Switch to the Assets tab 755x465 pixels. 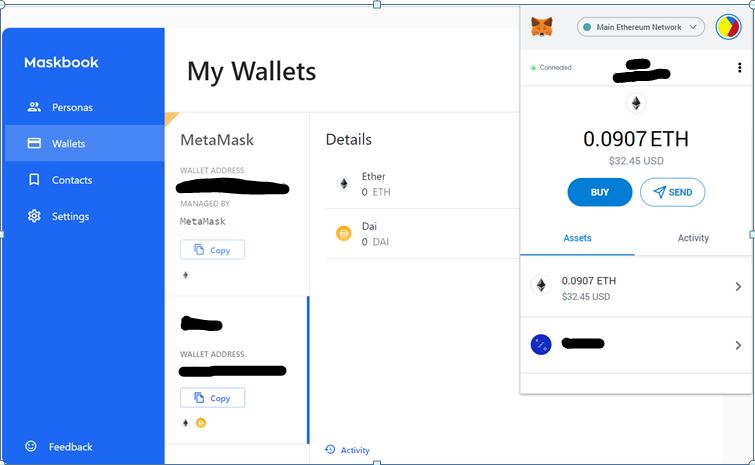(577, 238)
